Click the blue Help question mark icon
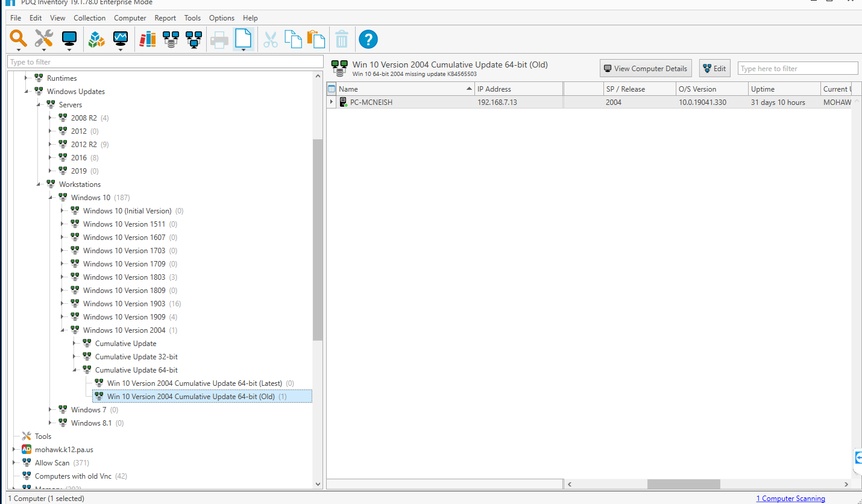Viewport: 862px width, 504px height. [x=368, y=40]
